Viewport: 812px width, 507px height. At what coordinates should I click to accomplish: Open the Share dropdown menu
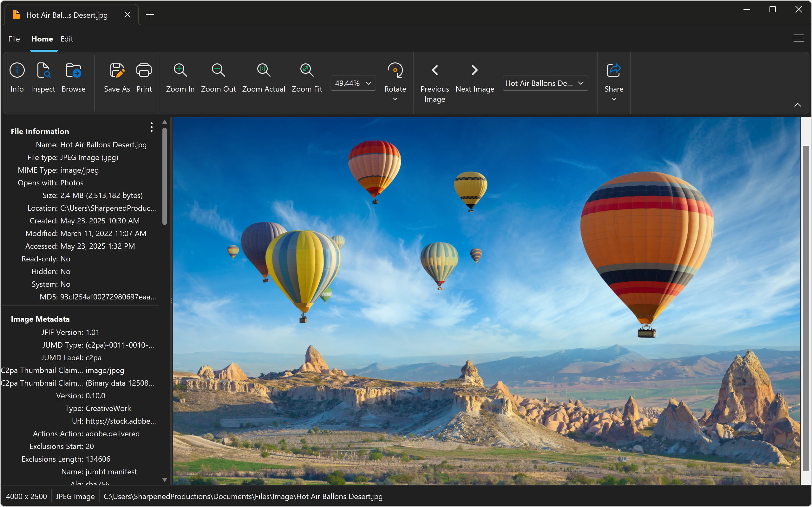(x=614, y=99)
